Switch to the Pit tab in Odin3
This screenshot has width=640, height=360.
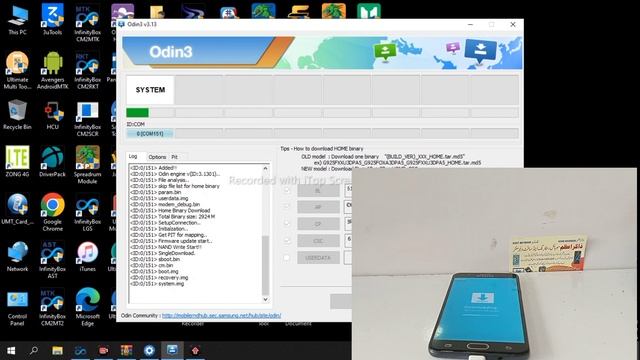click(x=174, y=157)
